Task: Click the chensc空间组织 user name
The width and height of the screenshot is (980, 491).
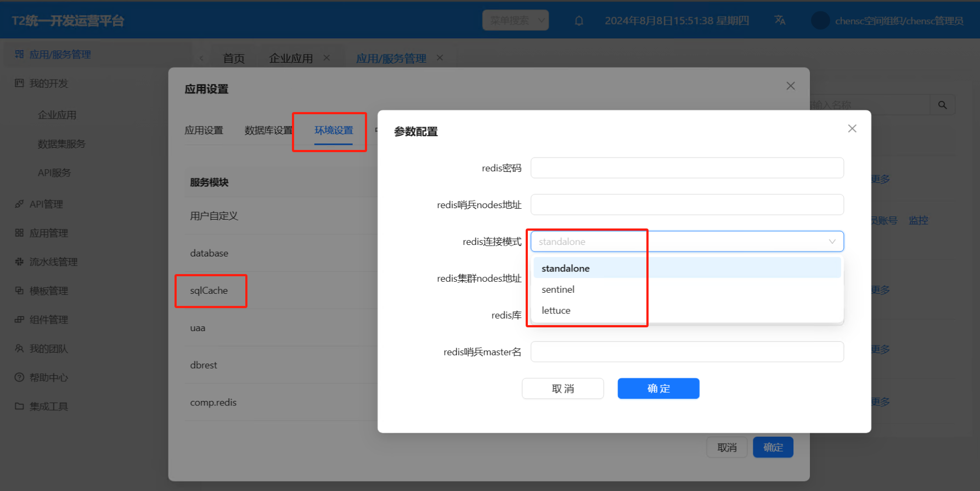Action: click(899, 21)
